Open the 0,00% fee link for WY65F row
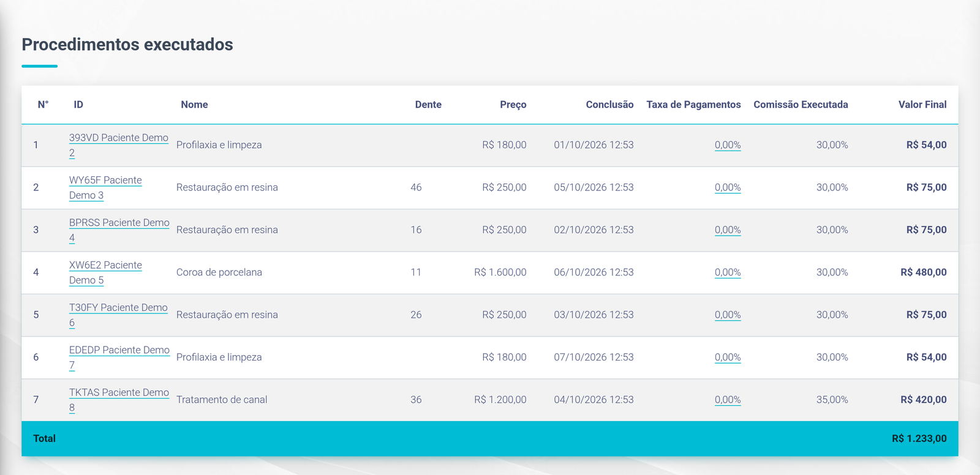The width and height of the screenshot is (980, 475). [x=728, y=187]
